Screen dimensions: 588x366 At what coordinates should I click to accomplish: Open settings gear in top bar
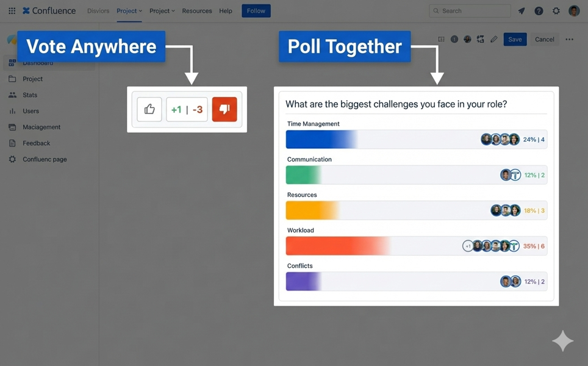(556, 11)
